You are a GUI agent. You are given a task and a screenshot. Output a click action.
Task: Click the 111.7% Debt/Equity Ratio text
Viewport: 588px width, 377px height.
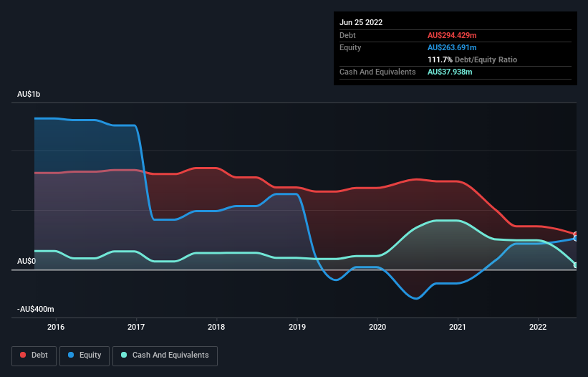(472, 59)
